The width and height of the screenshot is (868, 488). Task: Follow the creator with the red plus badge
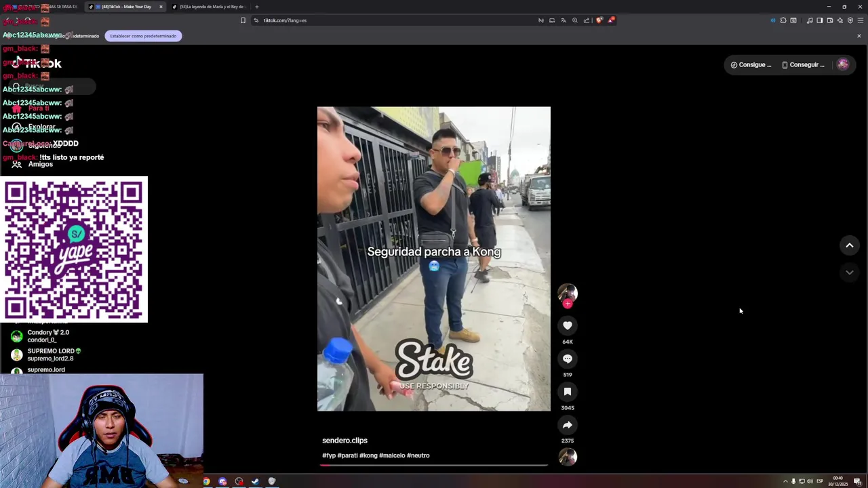click(568, 304)
